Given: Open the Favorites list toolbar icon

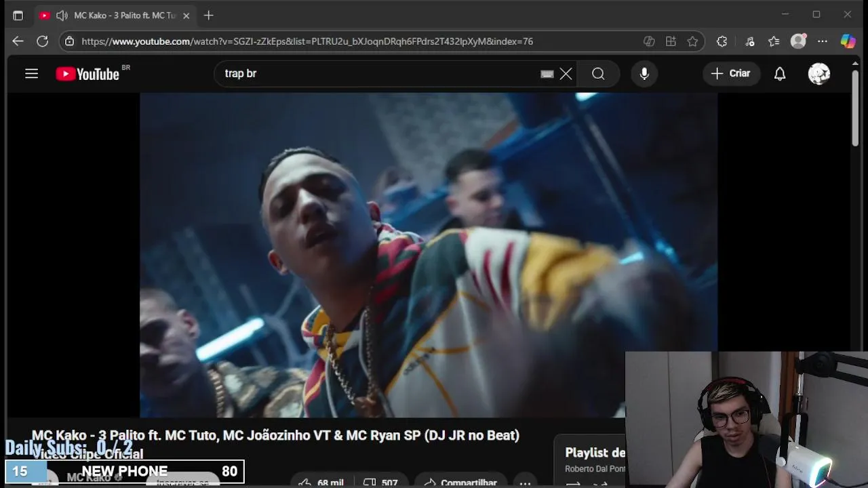Looking at the screenshot, I should point(774,41).
